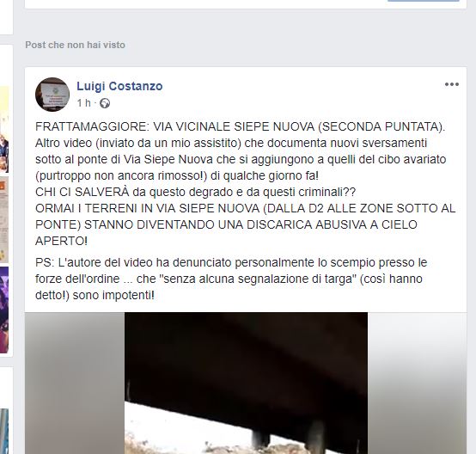Click the 'Post che non hai visto' heading
Image resolution: width=476 pixels, height=454 pixels.
click(x=75, y=45)
